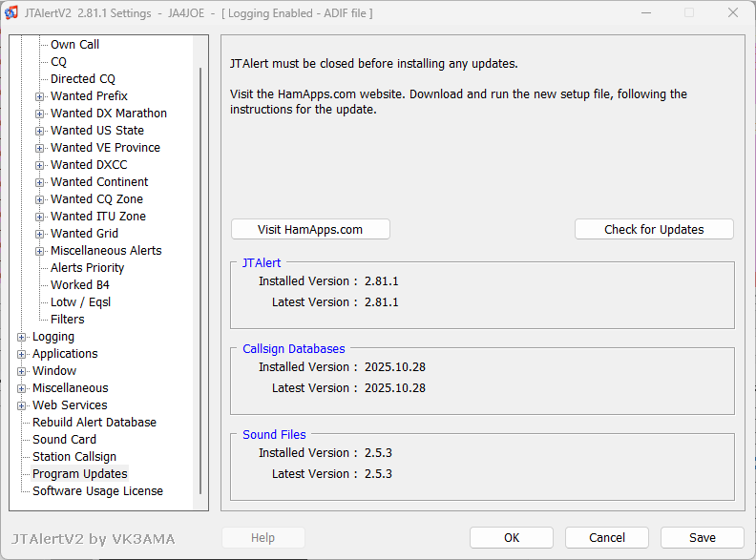Screen dimensions: 756x560
Task: Click the Check for Updates button
Action: (654, 229)
